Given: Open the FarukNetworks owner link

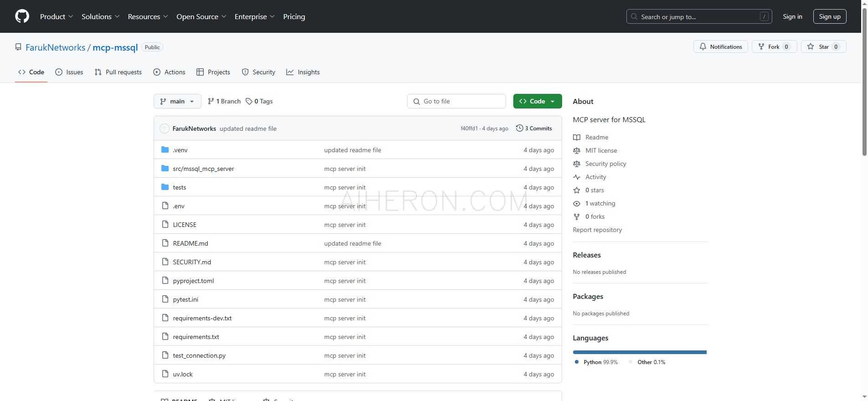Looking at the screenshot, I should (x=55, y=47).
